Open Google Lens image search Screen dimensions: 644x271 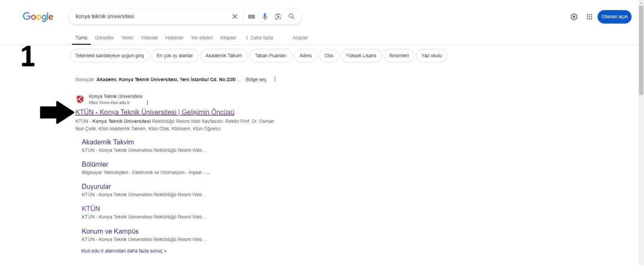(278, 17)
